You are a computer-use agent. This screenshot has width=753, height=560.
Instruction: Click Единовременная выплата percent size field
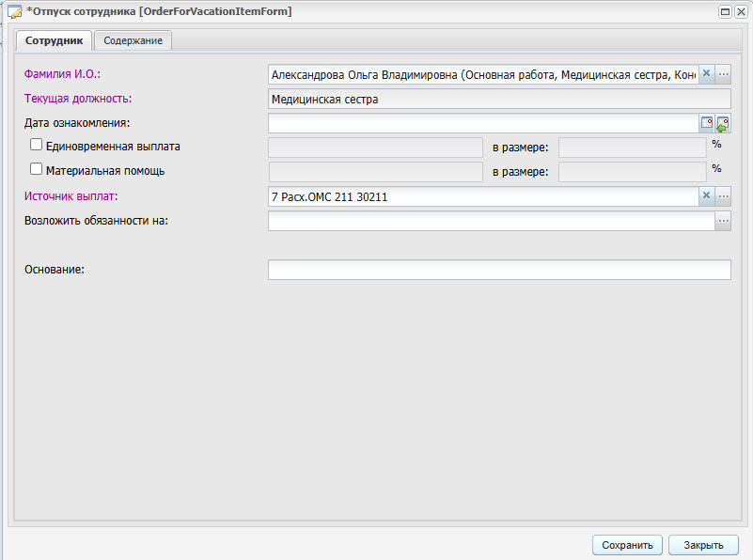click(633, 148)
